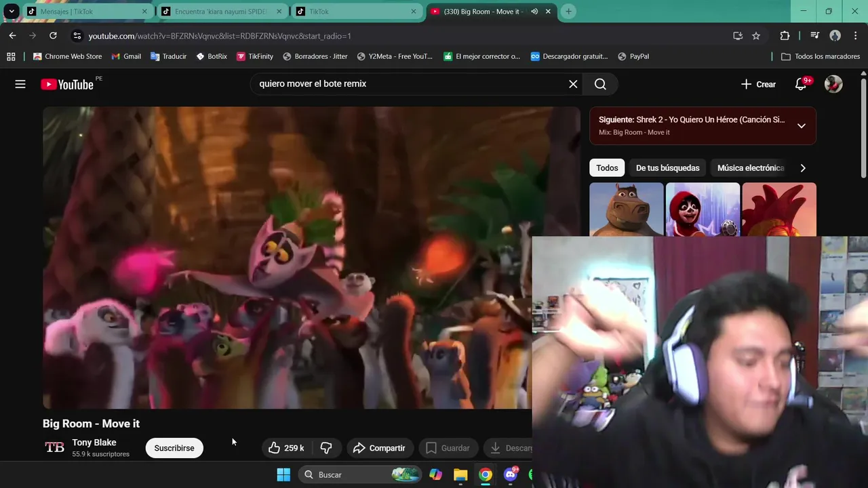Click the taskbar Buscar search box
This screenshot has height=488, width=868.
359,474
